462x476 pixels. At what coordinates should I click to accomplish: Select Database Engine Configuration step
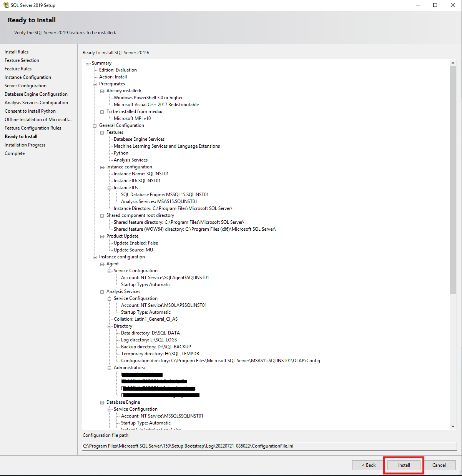(x=36, y=94)
